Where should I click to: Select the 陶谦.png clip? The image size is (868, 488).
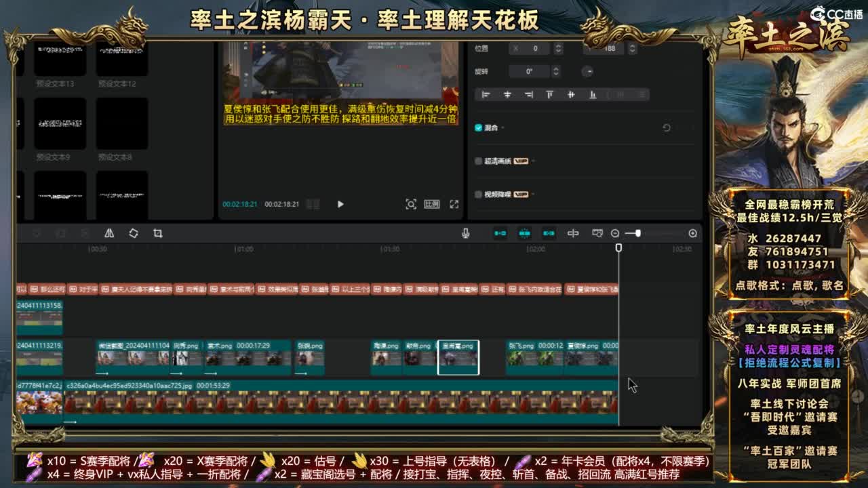coord(387,358)
